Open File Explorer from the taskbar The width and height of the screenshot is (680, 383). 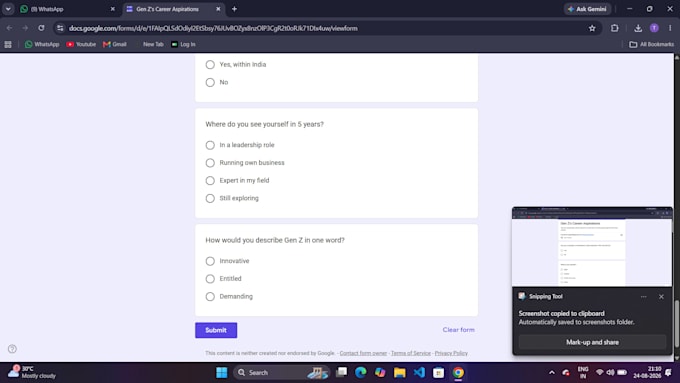(399, 372)
